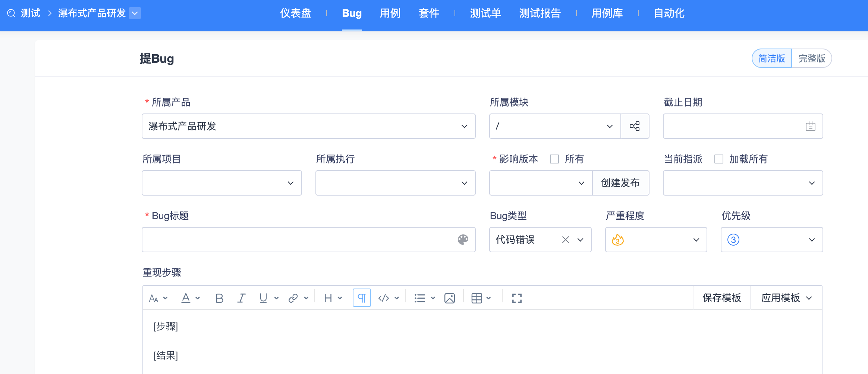Click the 保存模板 button
Screen dimensions: 868x374
[x=721, y=298]
